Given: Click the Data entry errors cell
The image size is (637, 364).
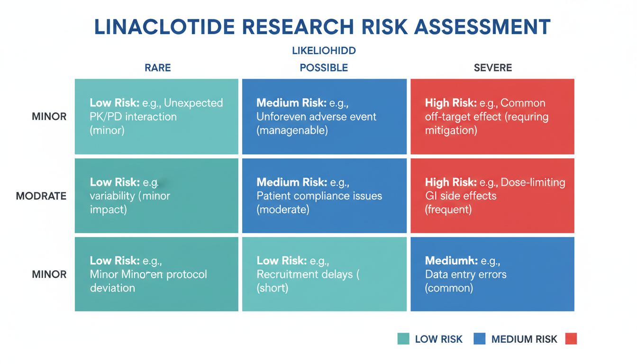Looking at the screenshot, I should 492,274.
